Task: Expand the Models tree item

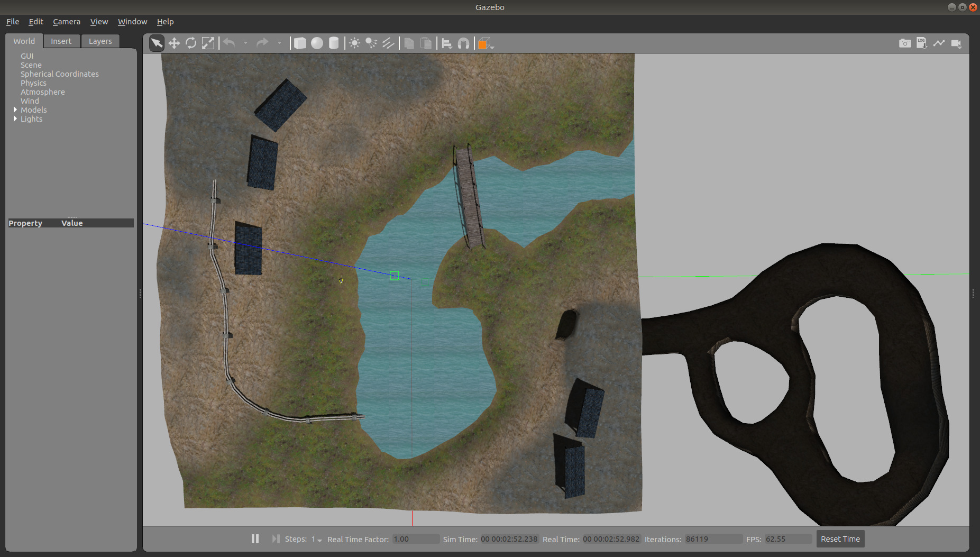Action: (15, 109)
